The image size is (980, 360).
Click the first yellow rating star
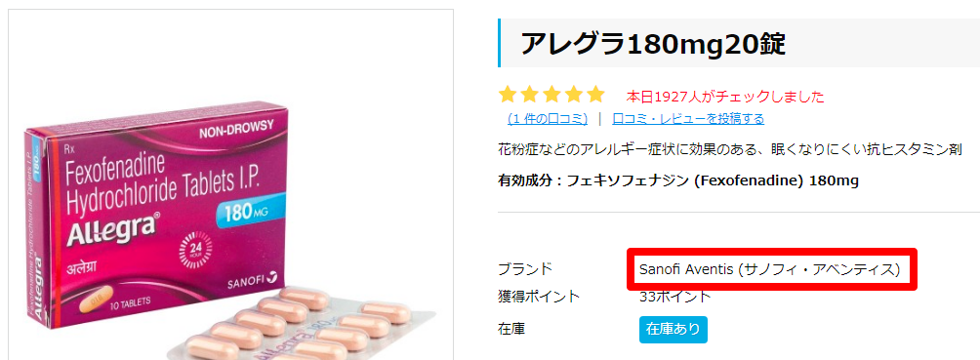[508, 95]
